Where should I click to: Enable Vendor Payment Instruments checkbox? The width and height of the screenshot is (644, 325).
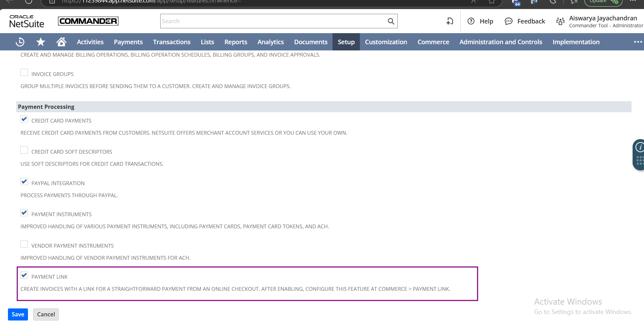pyautogui.click(x=24, y=244)
